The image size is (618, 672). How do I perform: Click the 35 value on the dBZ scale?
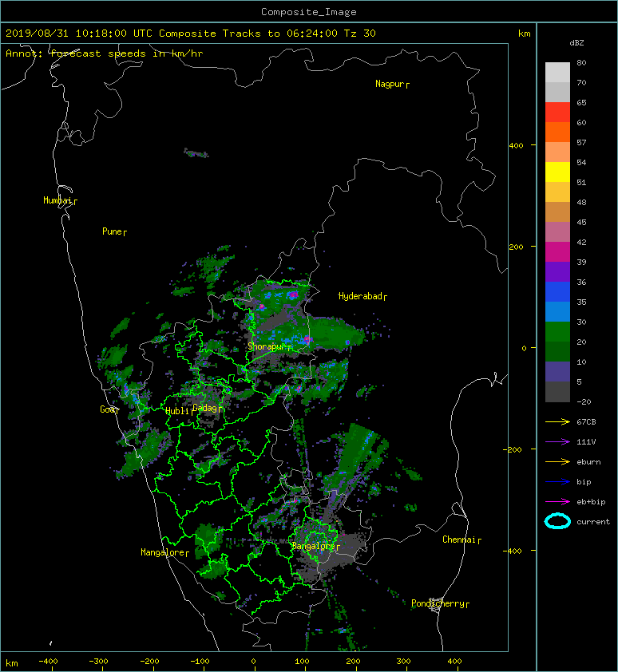(581, 302)
